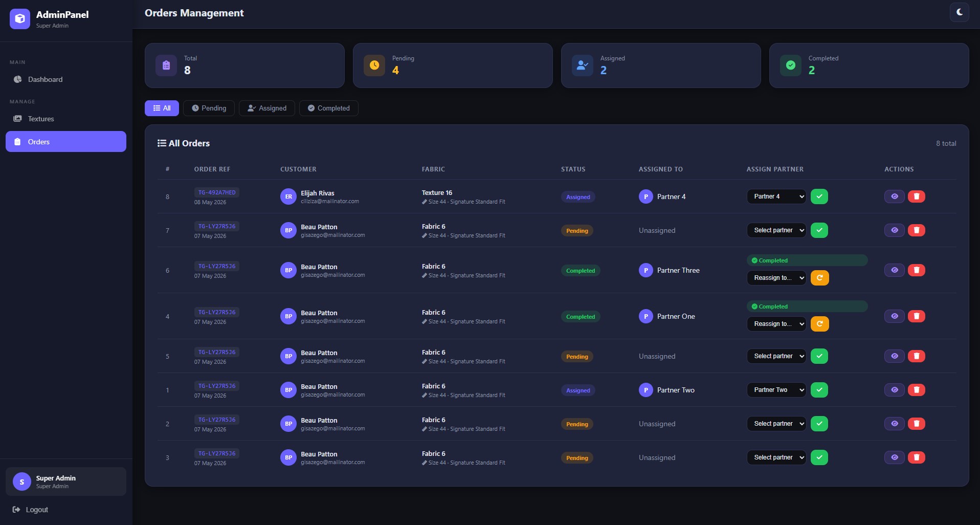Open Dashboard from the sidebar

66,79
